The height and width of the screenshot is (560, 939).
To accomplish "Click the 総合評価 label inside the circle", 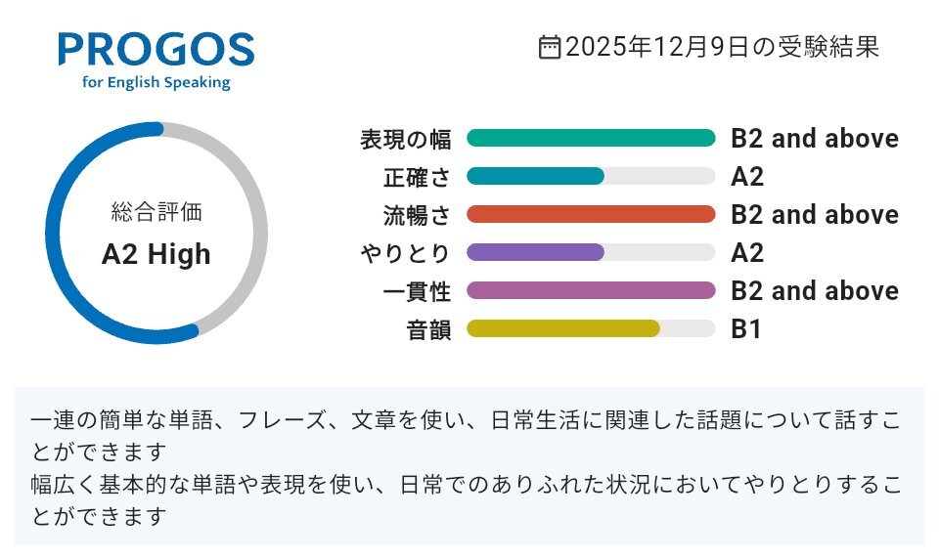I will (x=156, y=211).
